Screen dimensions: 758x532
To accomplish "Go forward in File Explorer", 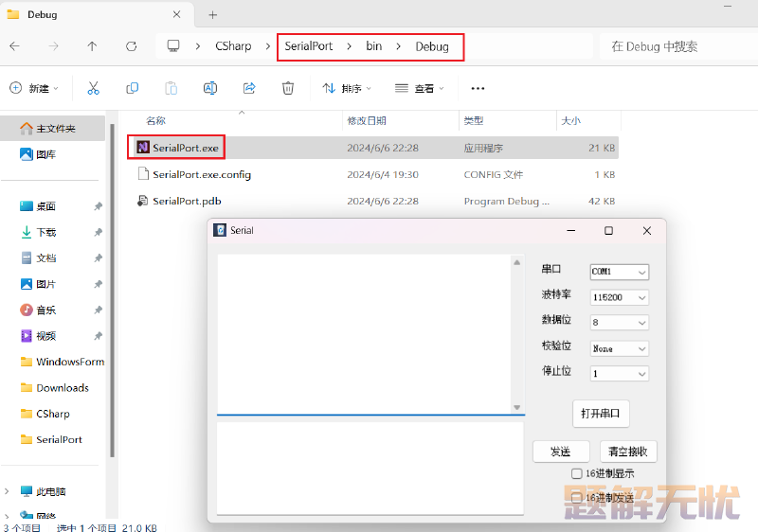I will tap(53, 46).
